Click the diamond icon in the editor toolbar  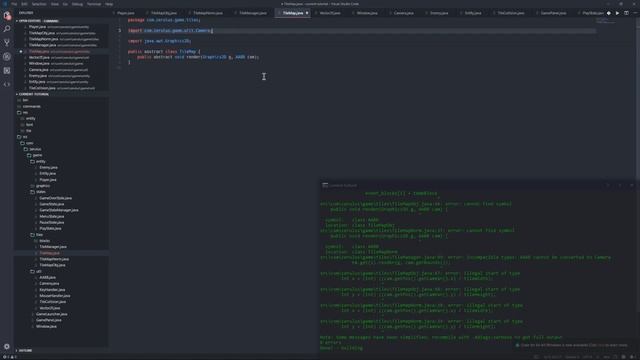pyautogui.click(x=609, y=13)
